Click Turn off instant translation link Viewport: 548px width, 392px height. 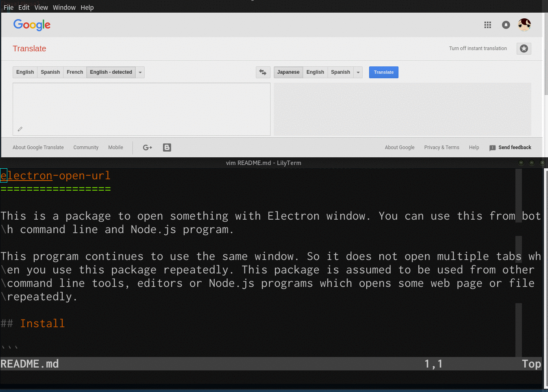click(x=478, y=48)
